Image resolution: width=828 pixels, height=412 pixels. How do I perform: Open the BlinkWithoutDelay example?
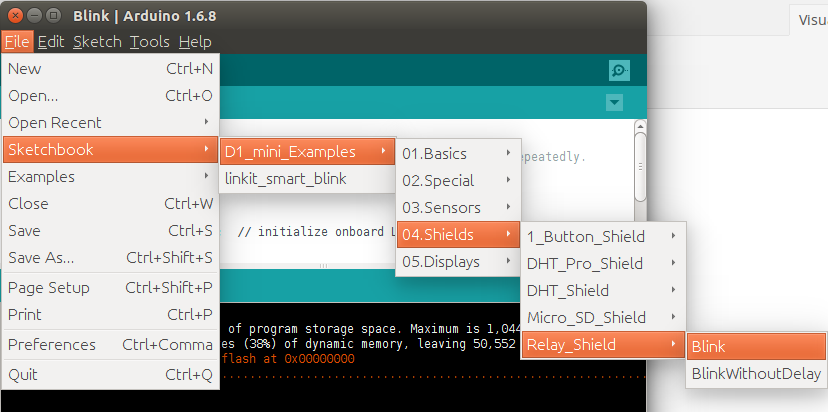click(756, 374)
